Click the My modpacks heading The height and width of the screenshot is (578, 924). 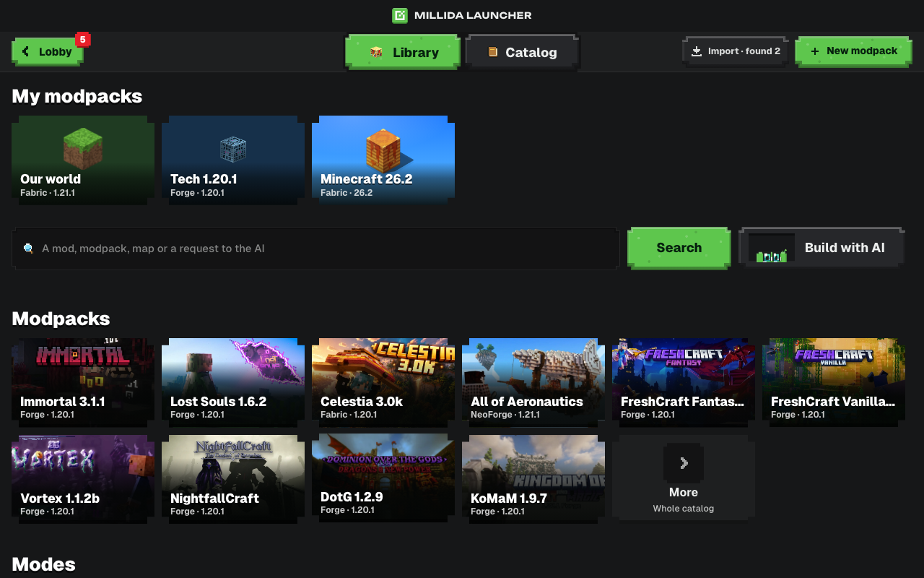77,96
